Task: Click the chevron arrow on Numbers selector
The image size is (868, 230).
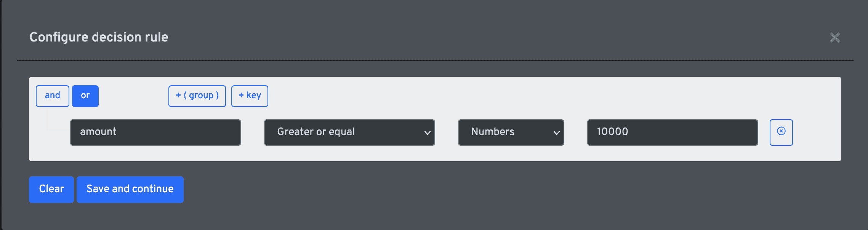Action: tap(556, 133)
